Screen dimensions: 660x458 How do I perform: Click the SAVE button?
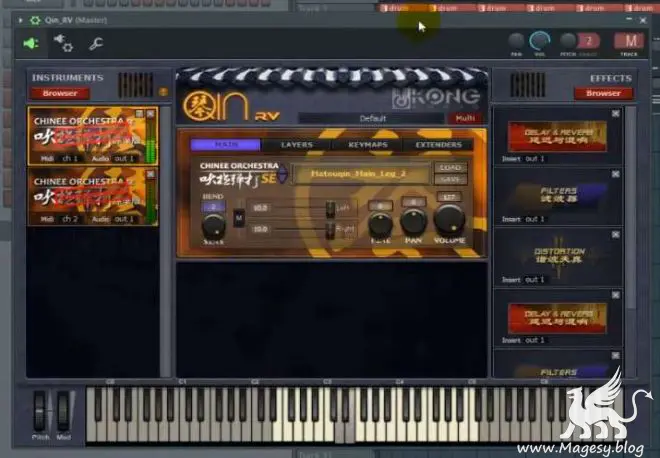(x=450, y=180)
